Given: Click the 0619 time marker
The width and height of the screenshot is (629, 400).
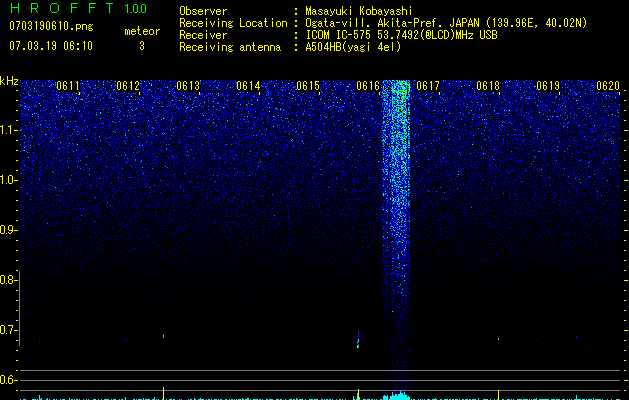Looking at the screenshot, I should coord(548,86).
